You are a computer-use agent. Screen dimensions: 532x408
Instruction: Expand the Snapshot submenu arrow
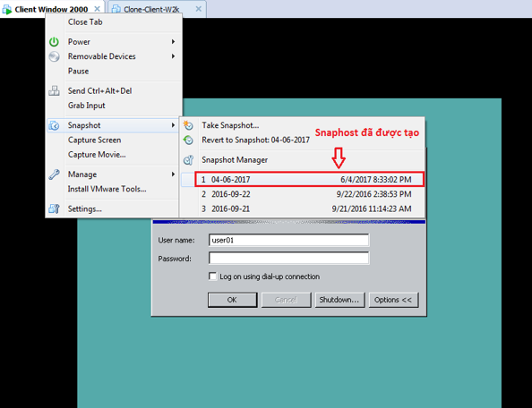coord(173,125)
